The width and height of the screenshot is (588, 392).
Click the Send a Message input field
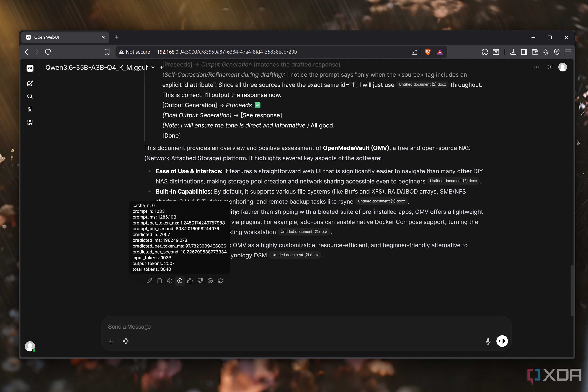(x=306, y=326)
